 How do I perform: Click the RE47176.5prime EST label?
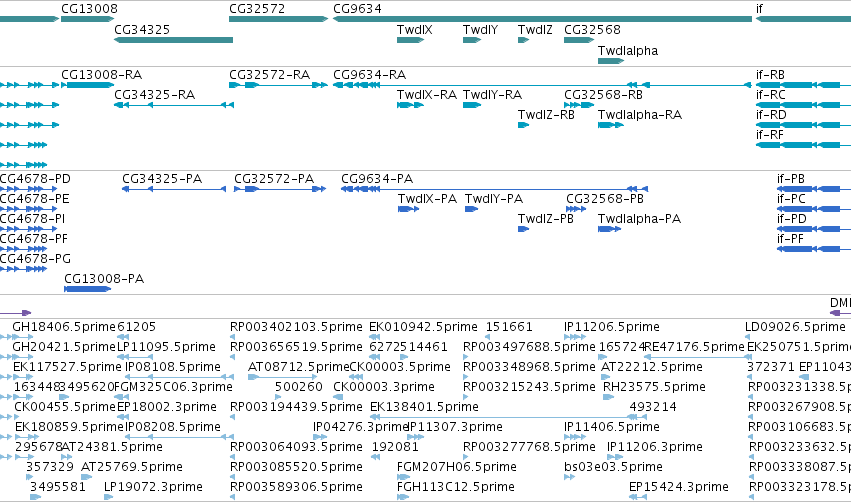coord(694,347)
